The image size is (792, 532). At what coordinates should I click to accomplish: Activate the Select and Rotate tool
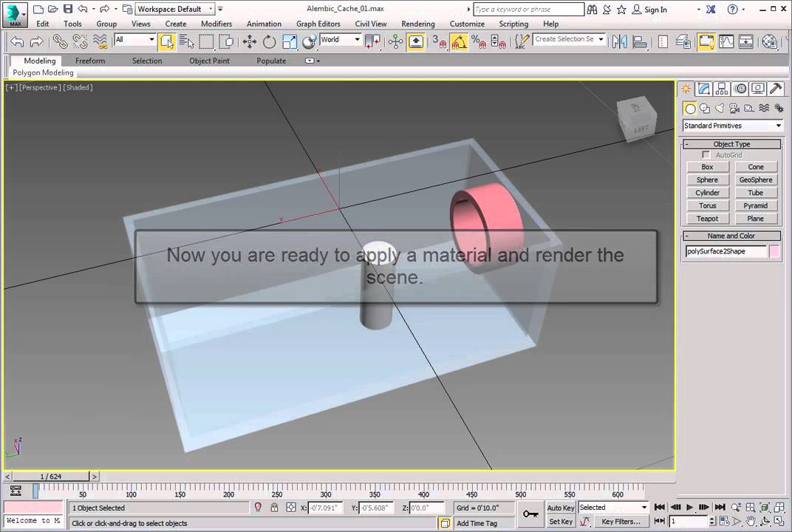click(269, 41)
